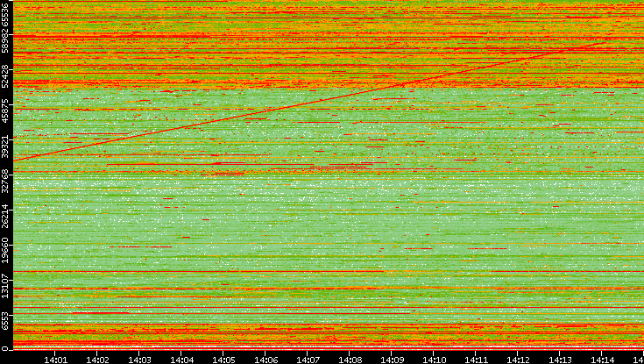The height and width of the screenshot is (364, 644).
Task: Select the 58982 vertical axis value
Action: click(4, 41)
